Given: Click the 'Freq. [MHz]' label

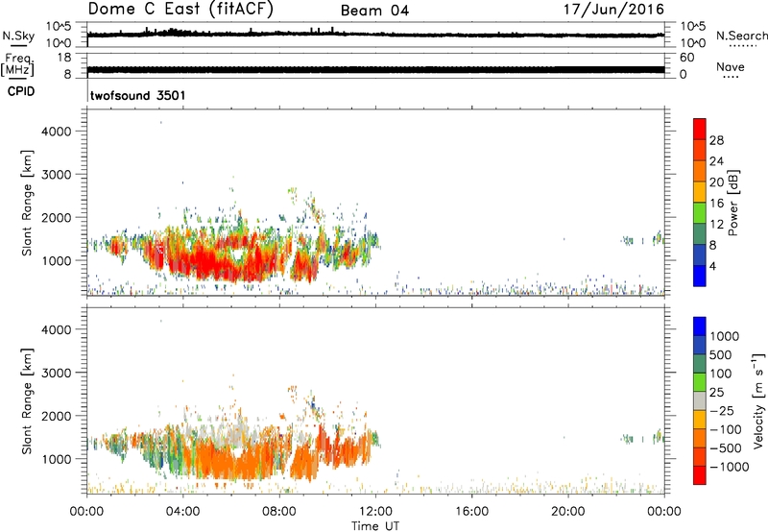Looking at the screenshot, I should point(17,64).
